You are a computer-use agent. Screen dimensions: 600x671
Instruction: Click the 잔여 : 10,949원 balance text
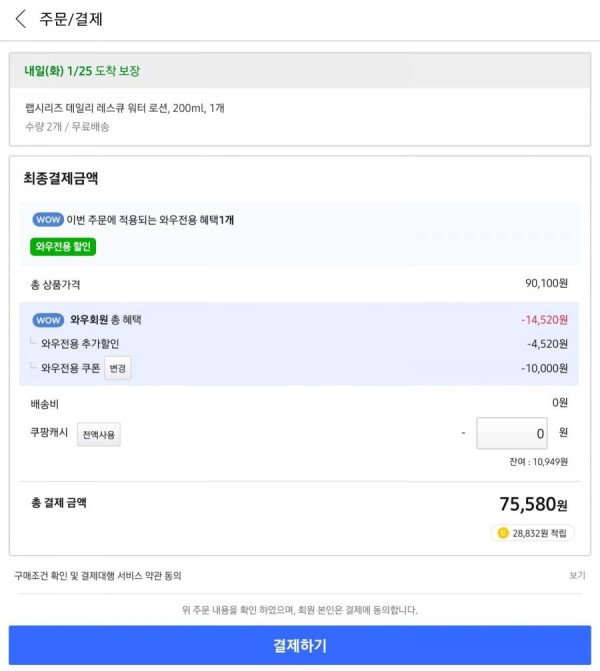538,462
